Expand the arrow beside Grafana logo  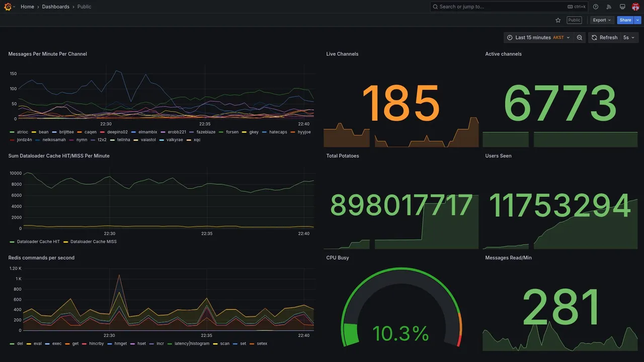pyautogui.click(x=14, y=7)
